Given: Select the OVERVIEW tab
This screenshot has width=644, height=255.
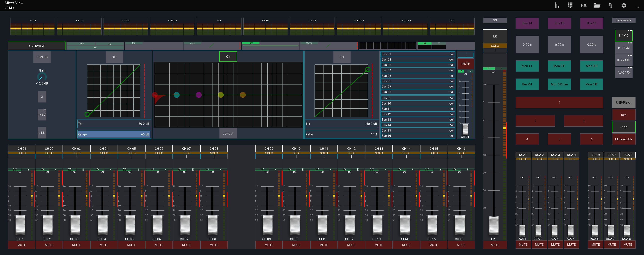Looking at the screenshot, I should coord(37,46).
